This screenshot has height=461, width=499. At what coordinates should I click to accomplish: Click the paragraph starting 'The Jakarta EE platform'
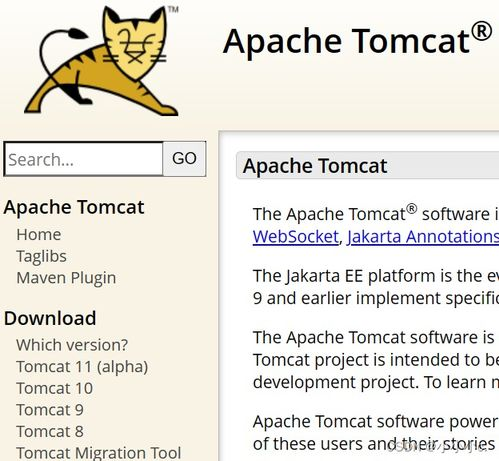coord(376,287)
